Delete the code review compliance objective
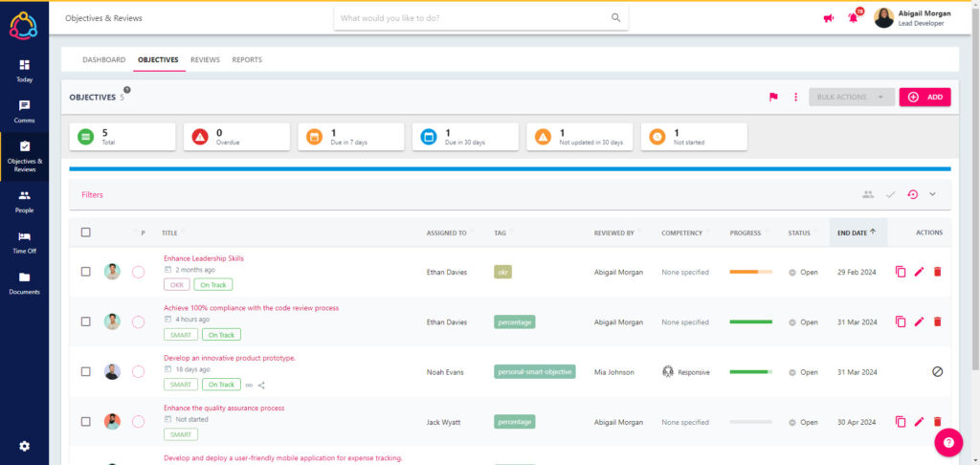The image size is (980, 465). click(x=937, y=321)
